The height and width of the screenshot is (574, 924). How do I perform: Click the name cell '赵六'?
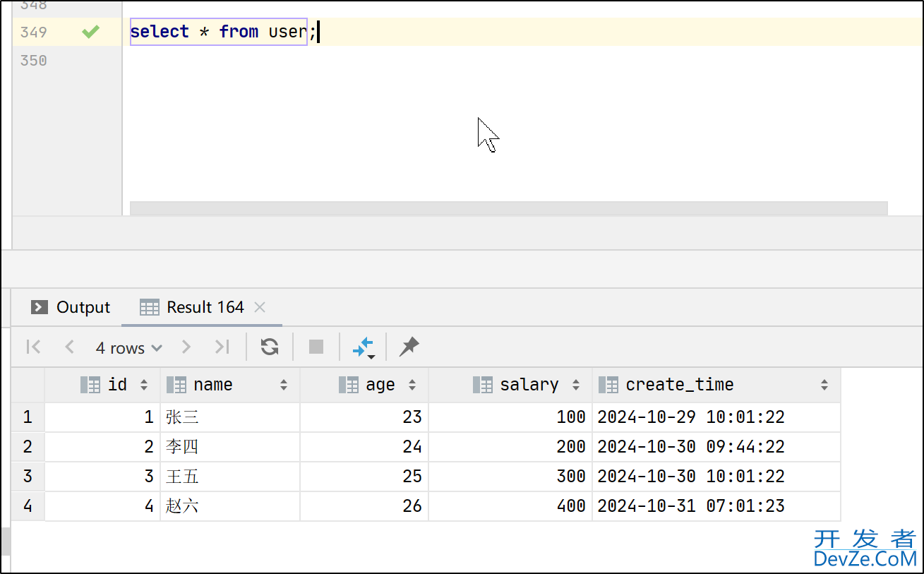pos(230,506)
